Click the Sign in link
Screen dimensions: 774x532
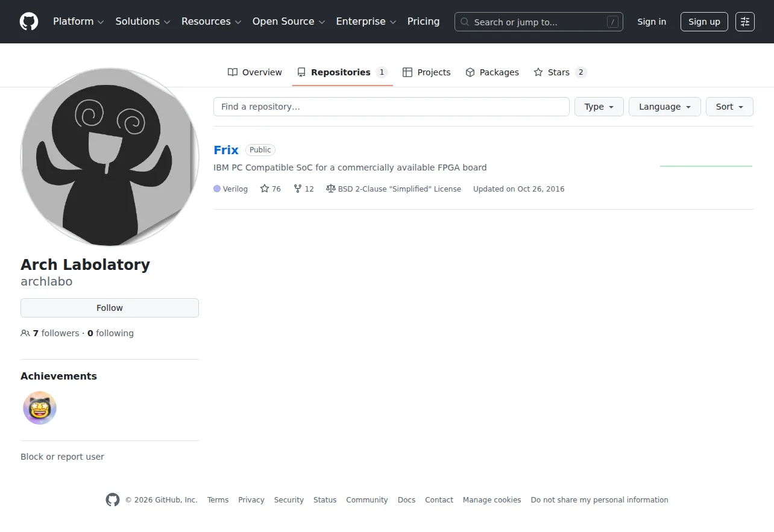pos(652,22)
